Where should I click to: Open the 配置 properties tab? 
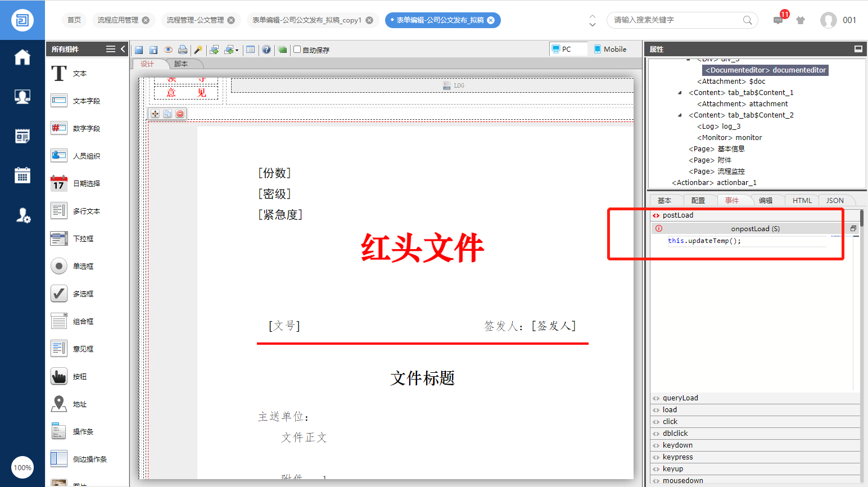pyautogui.click(x=698, y=200)
